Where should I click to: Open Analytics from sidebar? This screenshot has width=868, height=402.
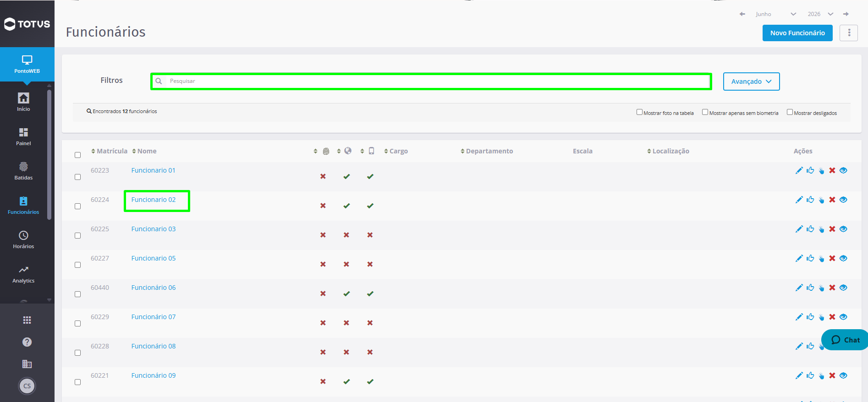[x=23, y=274]
